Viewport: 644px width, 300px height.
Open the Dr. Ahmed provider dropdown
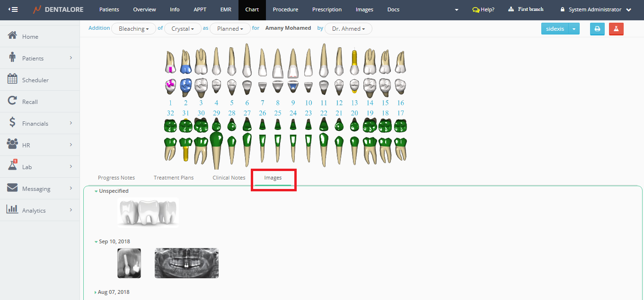[x=348, y=29]
